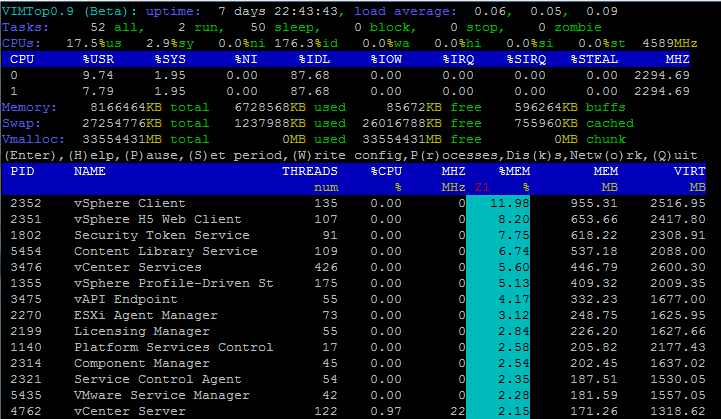
Task: Select the Netw(o)rk view label
Action: click(x=608, y=155)
